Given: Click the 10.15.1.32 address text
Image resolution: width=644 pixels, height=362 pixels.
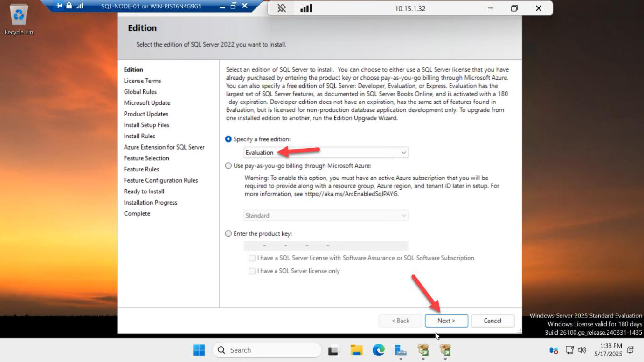Looking at the screenshot, I should (x=410, y=8).
